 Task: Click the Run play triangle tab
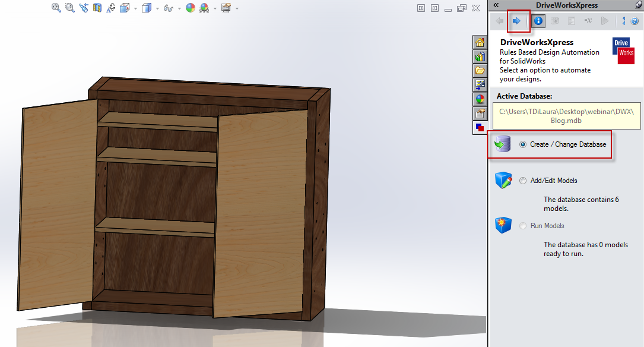[x=605, y=21]
